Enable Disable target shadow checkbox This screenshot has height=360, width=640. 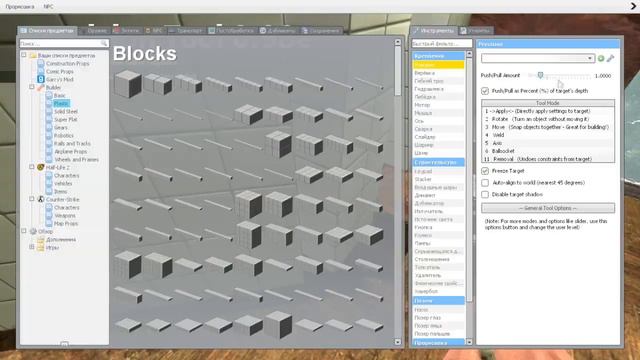[485, 195]
